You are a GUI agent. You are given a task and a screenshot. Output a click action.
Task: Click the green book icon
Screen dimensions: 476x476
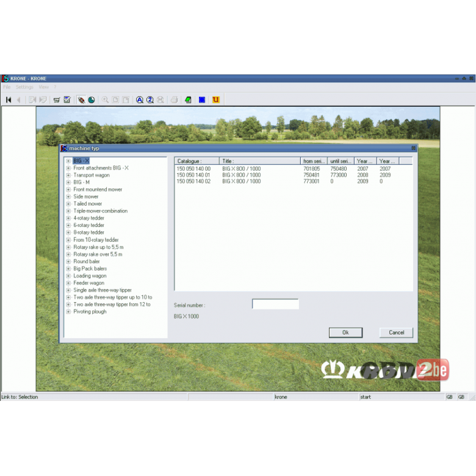pyautogui.click(x=188, y=99)
